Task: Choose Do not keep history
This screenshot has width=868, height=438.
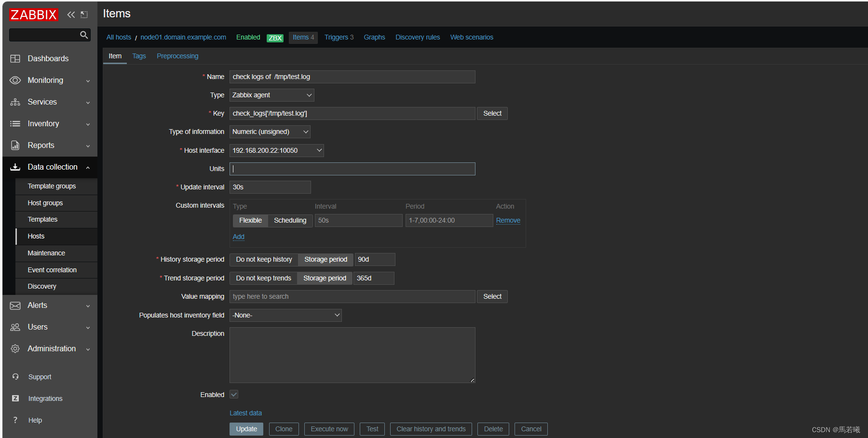Action: click(264, 260)
